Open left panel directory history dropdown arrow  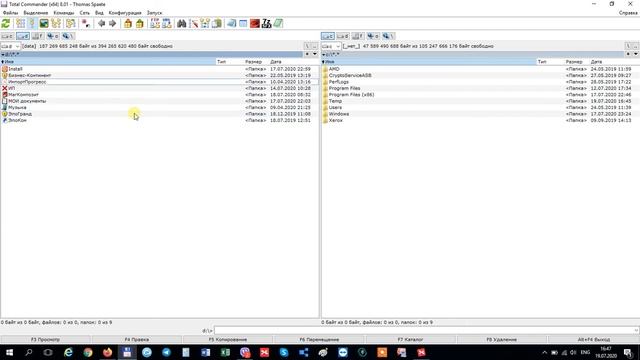click(315, 54)
